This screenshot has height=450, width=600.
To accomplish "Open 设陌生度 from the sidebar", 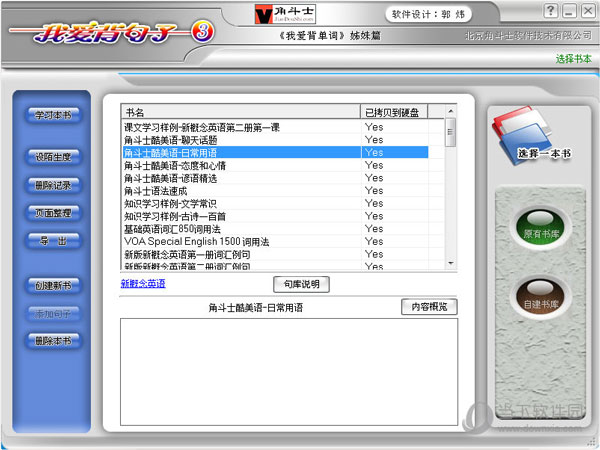I will [x=53, y=157].
